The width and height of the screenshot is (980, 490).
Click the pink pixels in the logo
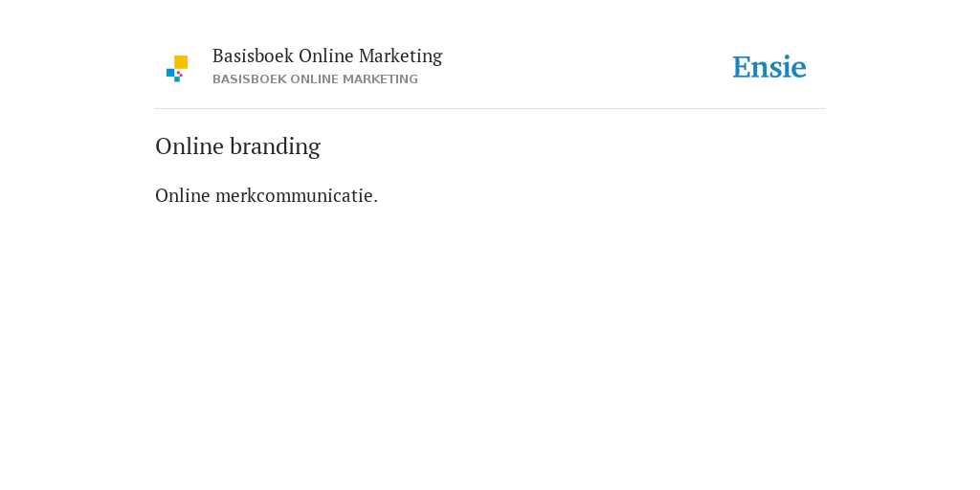[179, 74]
